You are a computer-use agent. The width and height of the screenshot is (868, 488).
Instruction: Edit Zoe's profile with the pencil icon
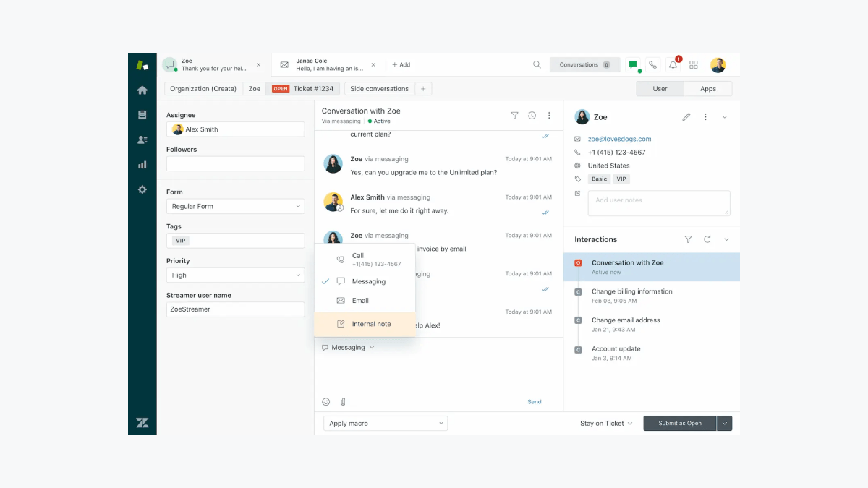click(686, 116)
